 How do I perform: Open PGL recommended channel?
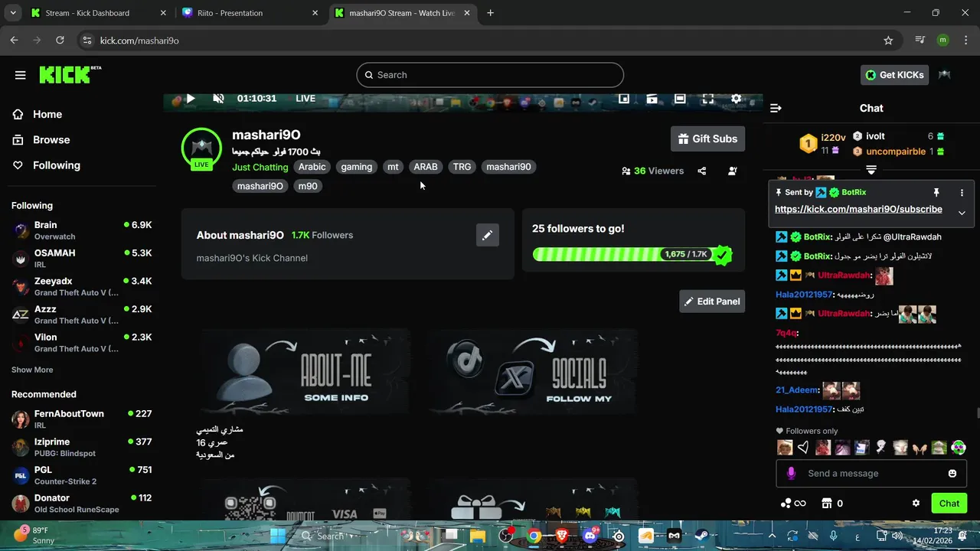80,475
